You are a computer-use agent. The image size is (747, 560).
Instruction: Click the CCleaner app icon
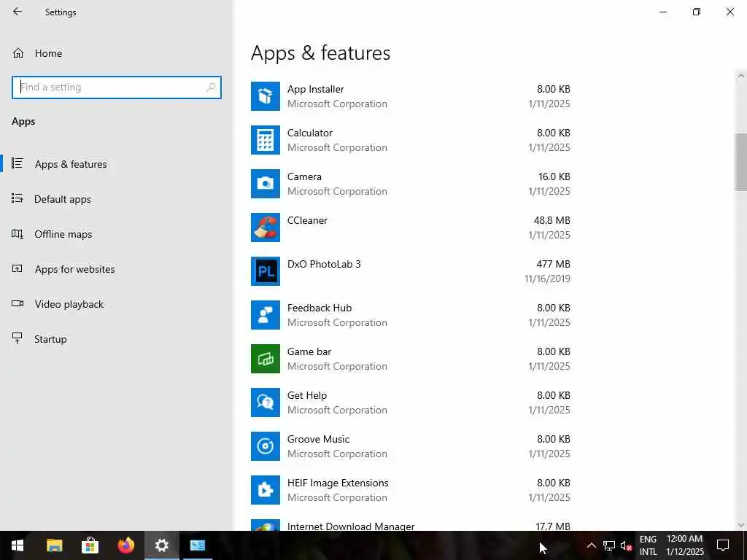pos(266,227)
